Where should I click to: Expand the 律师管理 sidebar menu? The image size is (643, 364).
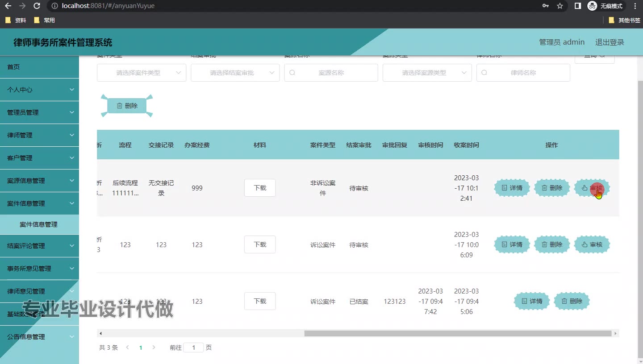[x=39, y=135]
